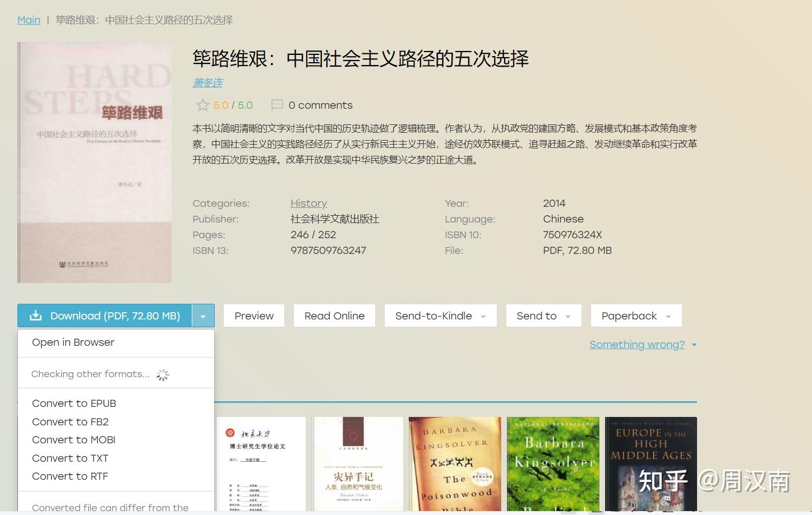Click the download icon on the Download button
This screenshot has width=812, height=515.
35,315
